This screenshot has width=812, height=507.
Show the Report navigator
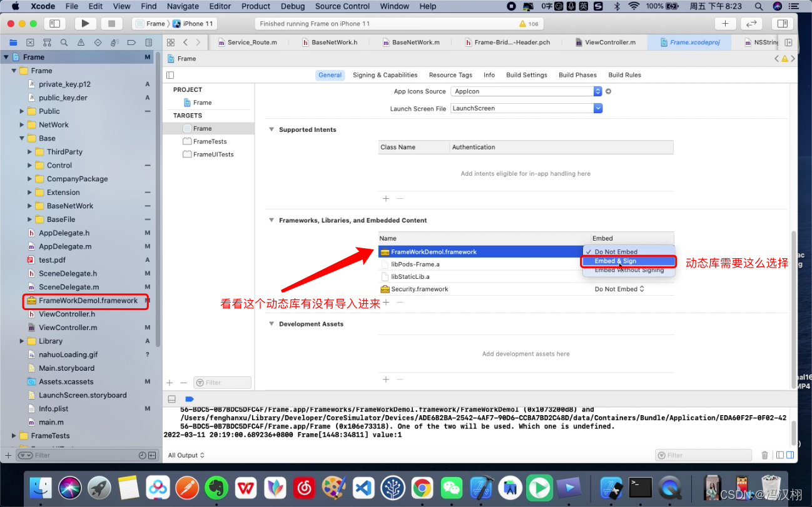pos(148,43)
